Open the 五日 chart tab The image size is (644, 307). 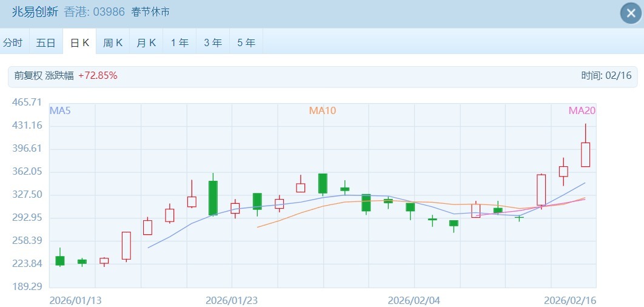pyautogui.click(x=46, y=42)
